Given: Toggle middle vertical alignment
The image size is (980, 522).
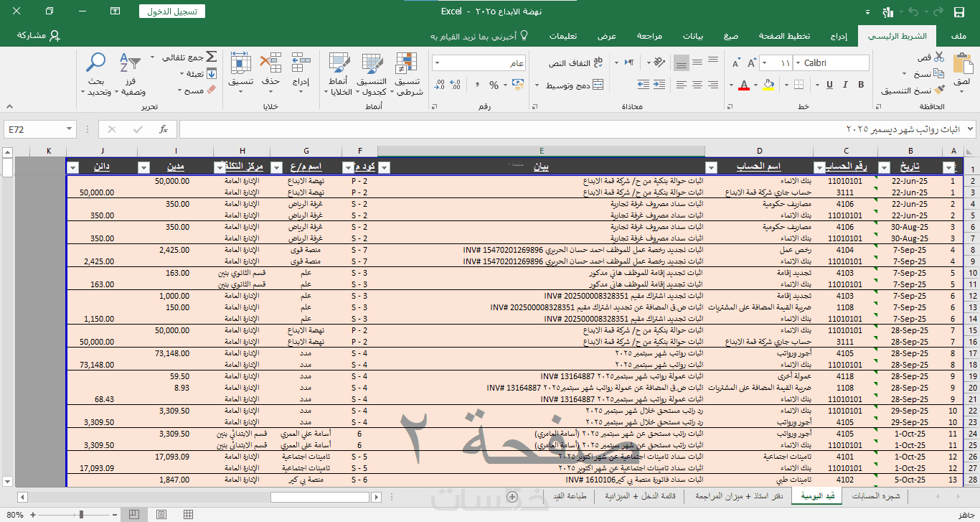Looking at the screenshot, I should point(697,63).
